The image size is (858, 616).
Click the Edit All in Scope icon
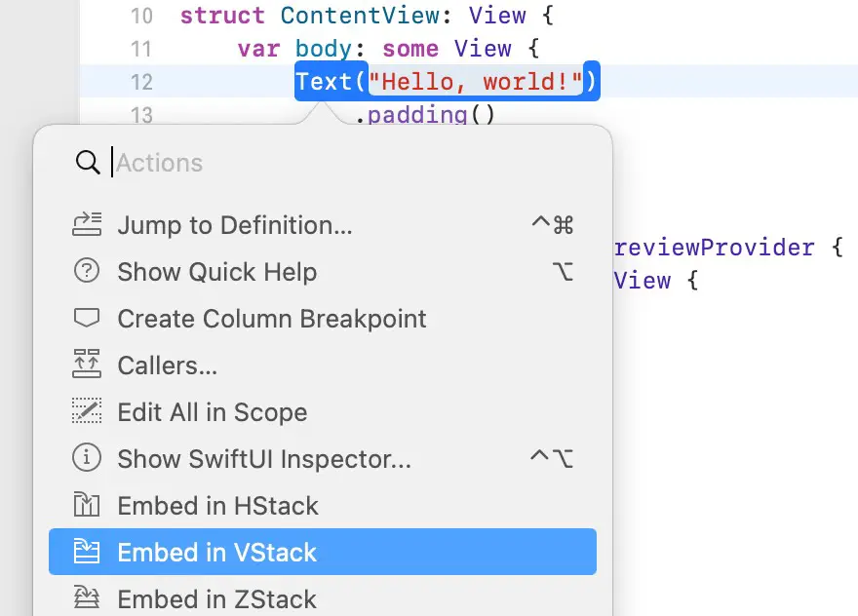coord(87,411)
